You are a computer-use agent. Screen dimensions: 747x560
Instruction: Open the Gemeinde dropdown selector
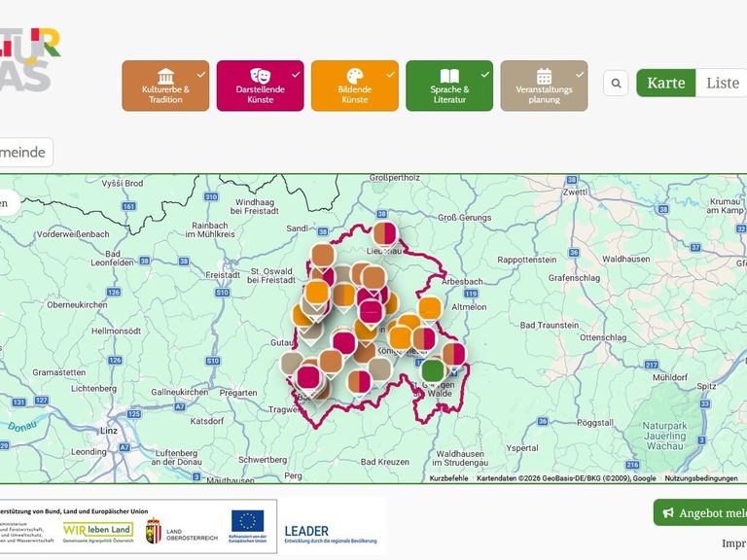pyautogui.click(x=25, y=153)
